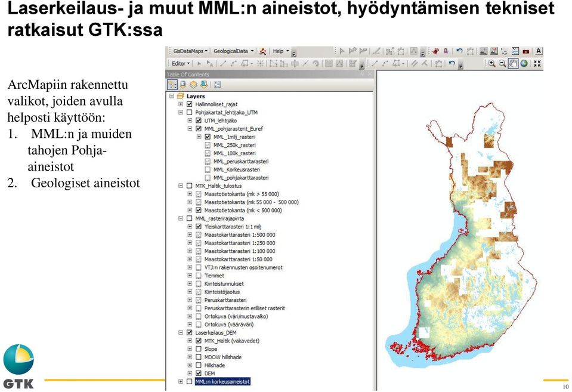Open the GisDataMaps menu
This screenshot has width=572, height=392.
pyautogui.click(x=190, y=51)
